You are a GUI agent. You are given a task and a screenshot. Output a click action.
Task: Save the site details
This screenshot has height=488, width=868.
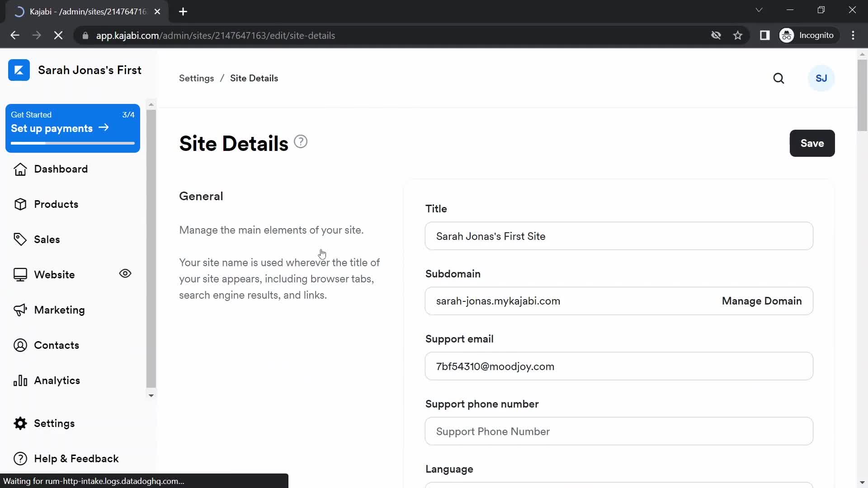pyautogui.click(x=812, y=143)
